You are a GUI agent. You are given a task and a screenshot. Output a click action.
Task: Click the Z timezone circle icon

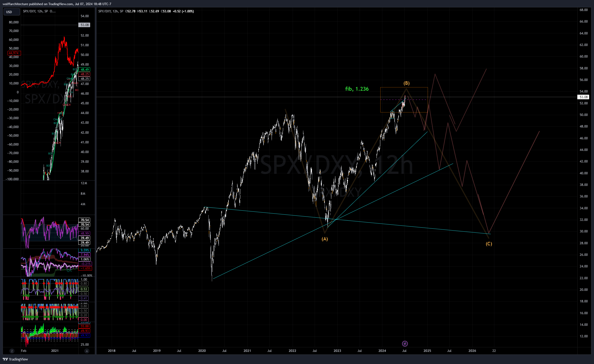[12, 351]
